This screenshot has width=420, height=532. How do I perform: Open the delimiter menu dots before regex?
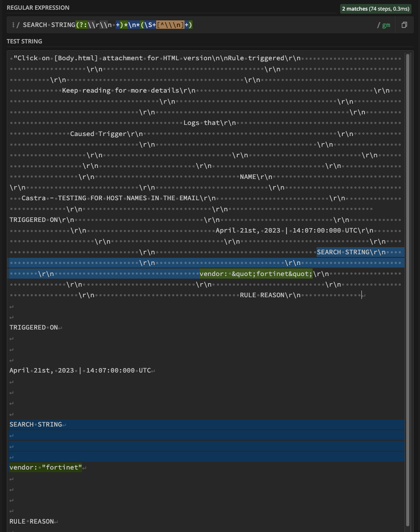pos(13,25)
